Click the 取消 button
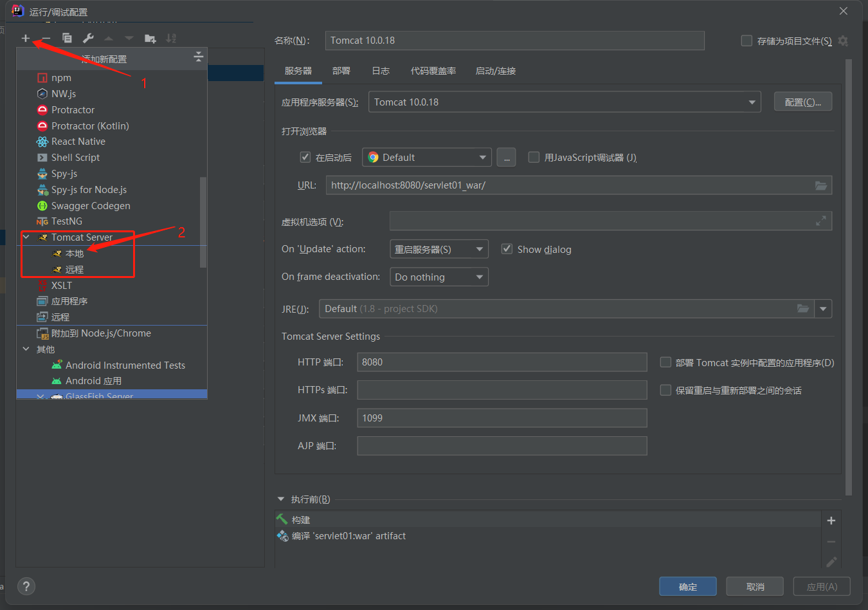 point(755,587)
